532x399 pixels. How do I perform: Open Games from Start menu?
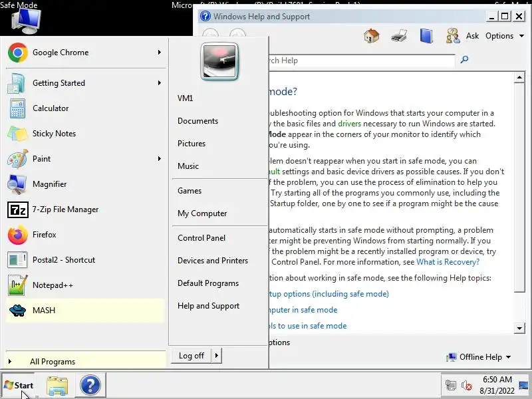pyautogui.click(x=190, y=191)
